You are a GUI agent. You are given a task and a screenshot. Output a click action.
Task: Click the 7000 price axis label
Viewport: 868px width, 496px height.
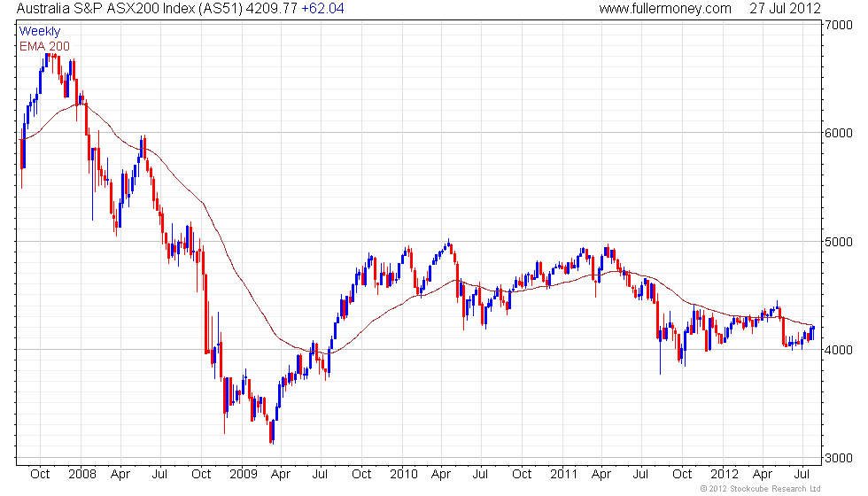pyautogui.click(x=840, y=25)
